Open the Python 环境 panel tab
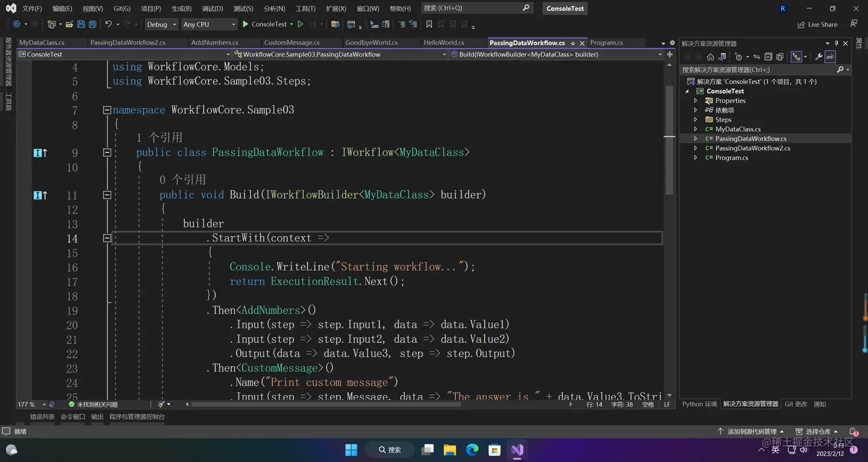This screenshot has height=462, width=868. 699,404
